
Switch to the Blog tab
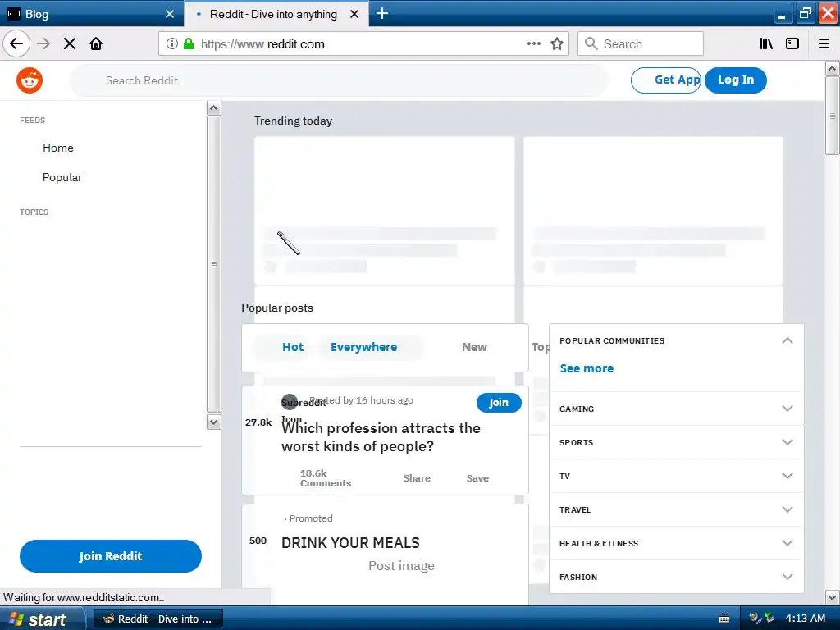[x=91, y=14]
